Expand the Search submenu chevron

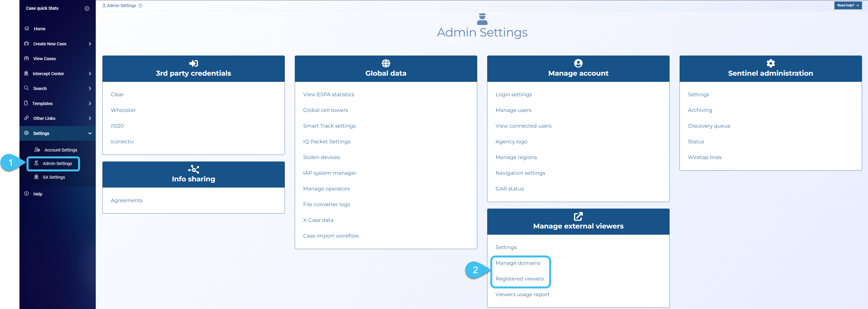(x=90, y=88)
